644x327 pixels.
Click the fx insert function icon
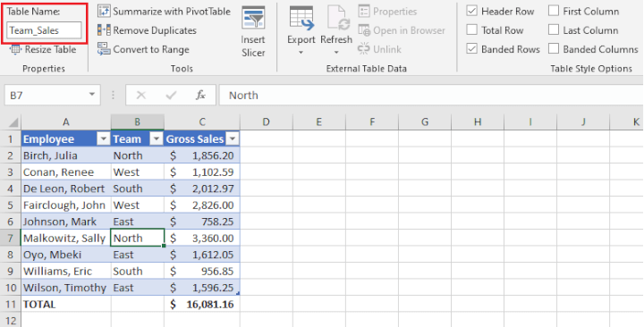point(200,96)
